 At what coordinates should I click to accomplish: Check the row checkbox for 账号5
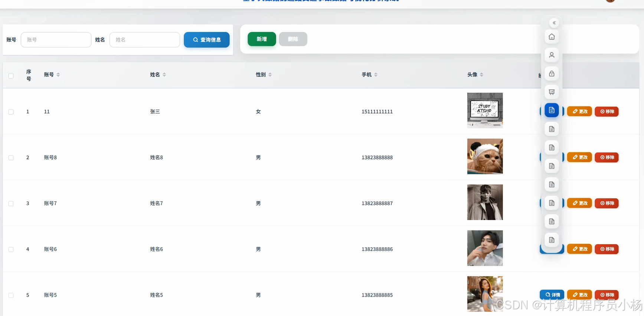tap(11, 295)
